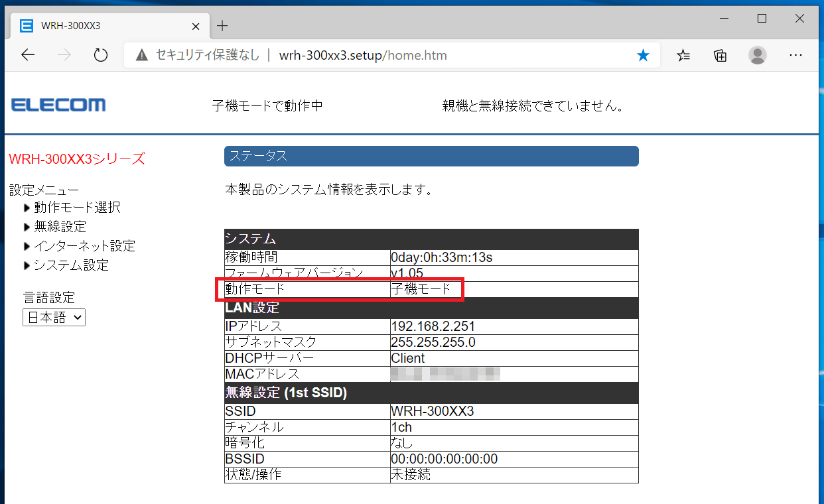This screenshot has height=504, width=824.
Task: Click the ステータス section header
Action: (431, 156)
